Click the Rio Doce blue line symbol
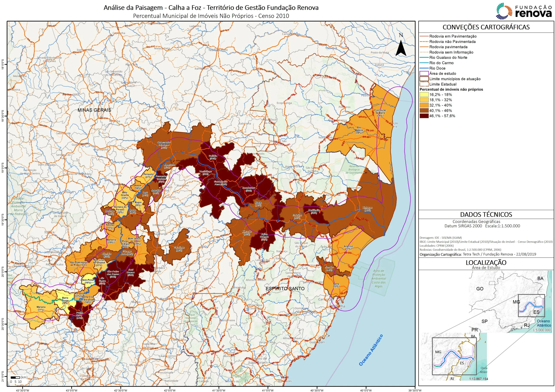The image size is (555, 392). [424, 68]
